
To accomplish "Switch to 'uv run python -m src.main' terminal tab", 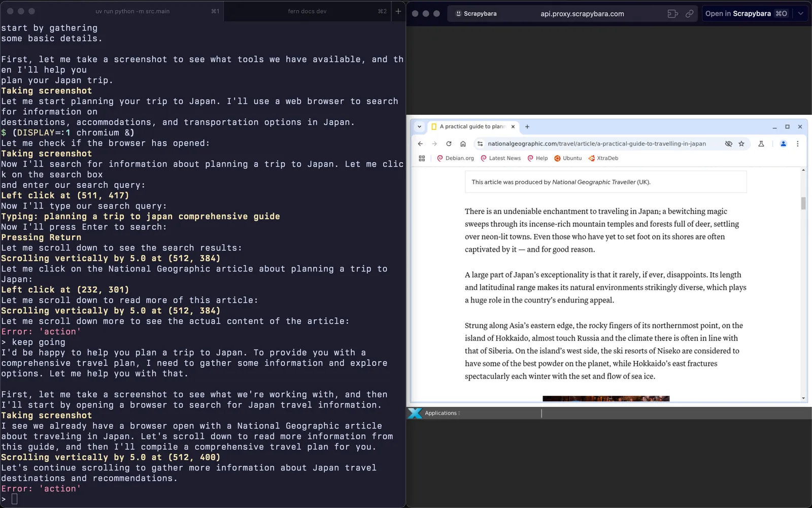I will click(x=132, y=11).
